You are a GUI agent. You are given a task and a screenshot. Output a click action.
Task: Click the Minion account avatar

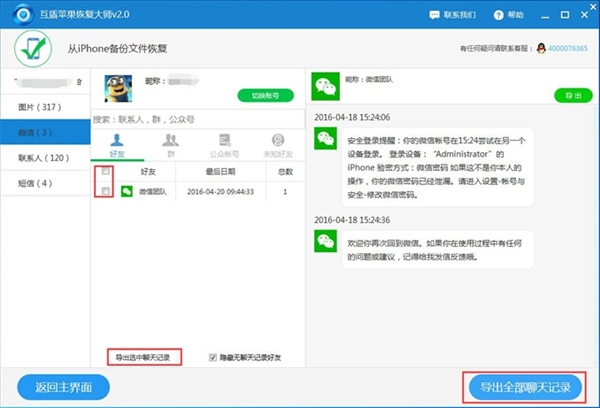click(x=118, y=88)
